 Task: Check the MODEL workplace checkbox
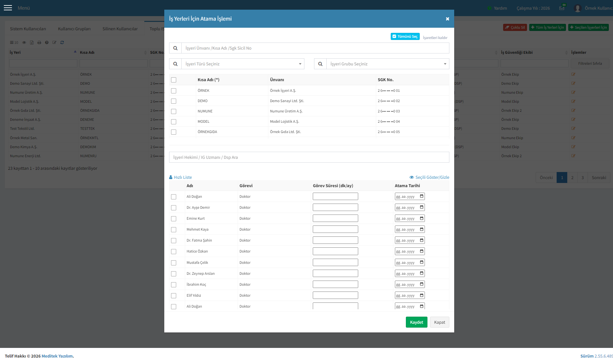[x=174, y=122]
